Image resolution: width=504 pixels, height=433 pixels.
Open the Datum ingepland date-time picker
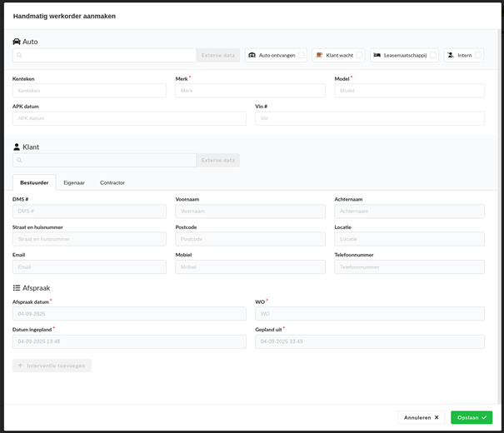(129, 341)
